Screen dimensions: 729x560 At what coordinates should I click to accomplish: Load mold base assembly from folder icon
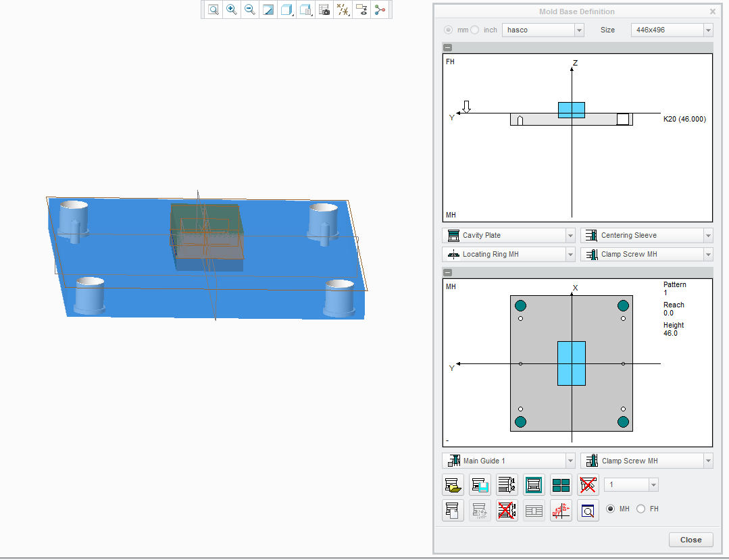tap(453, 485)
